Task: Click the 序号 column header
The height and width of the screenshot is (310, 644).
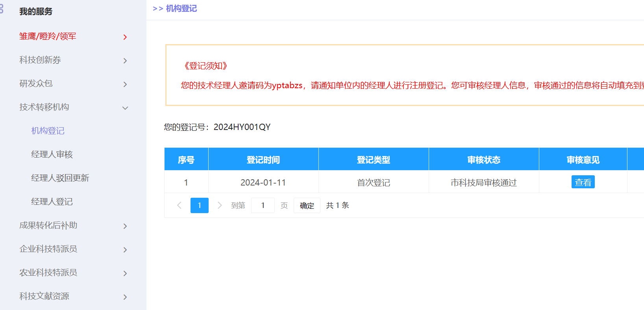Action: tap(186, 160)
